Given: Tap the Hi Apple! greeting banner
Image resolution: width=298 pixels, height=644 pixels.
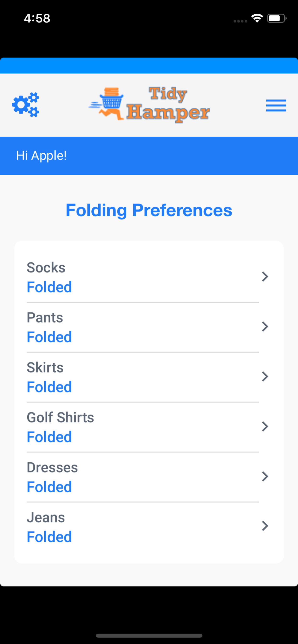Looking at the screenshot, I should pyautogui.click(x=149, y=156).
